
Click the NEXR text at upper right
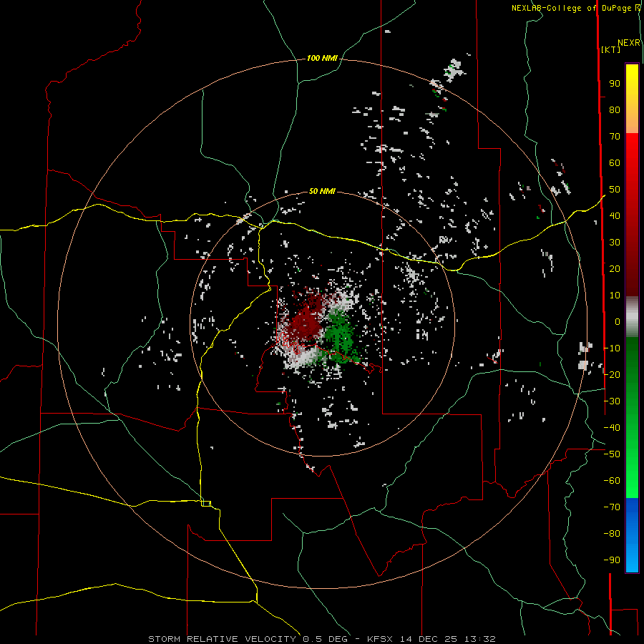coord(629,43)
